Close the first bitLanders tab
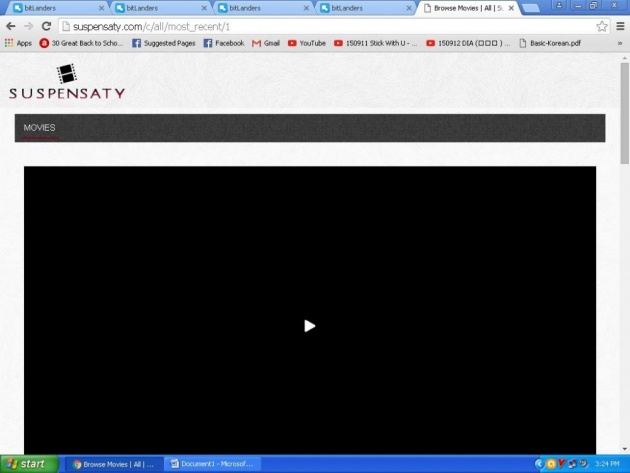Viewport: 630px width, 473px height. [101, 8]
